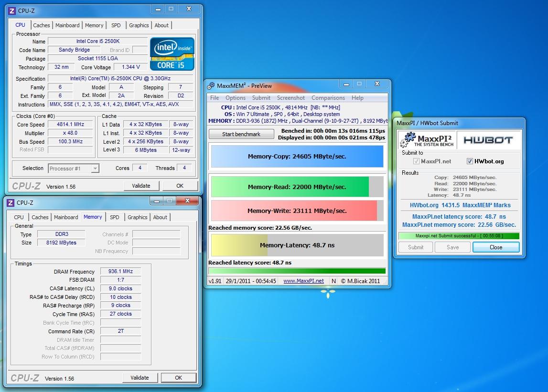This screenshot has height=392, width=548.
Task: Click the CPU-Z icon in the Memory window title bar
Action: (x=11, y=202)
